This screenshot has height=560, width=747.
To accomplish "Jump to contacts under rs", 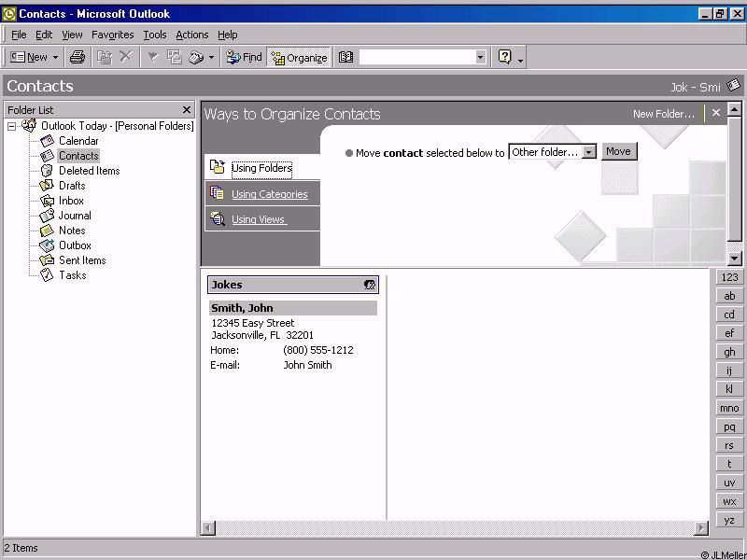I will 729,445.
